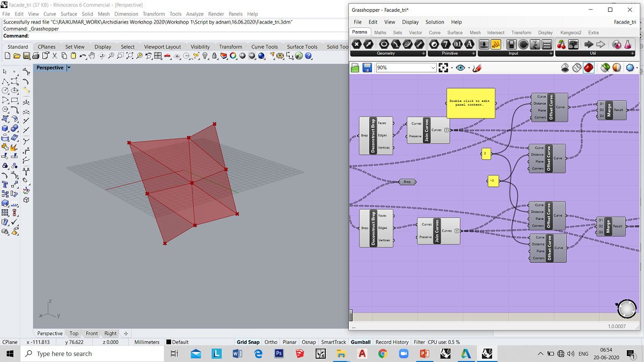
Task: Click the Pan hand icon in Rhino toolbar
Action: coord(92,56)
